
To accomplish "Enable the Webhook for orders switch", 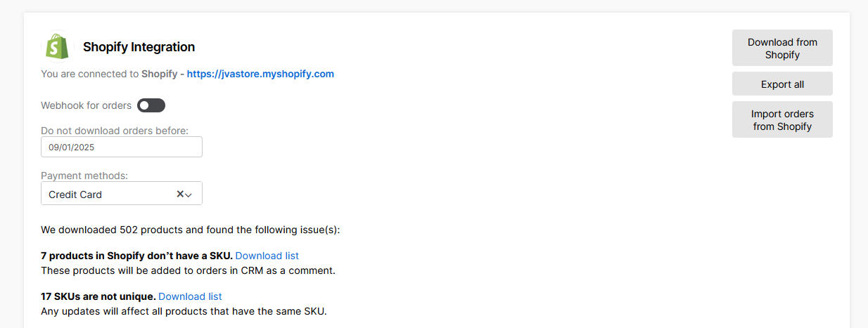I will (151, 105).
